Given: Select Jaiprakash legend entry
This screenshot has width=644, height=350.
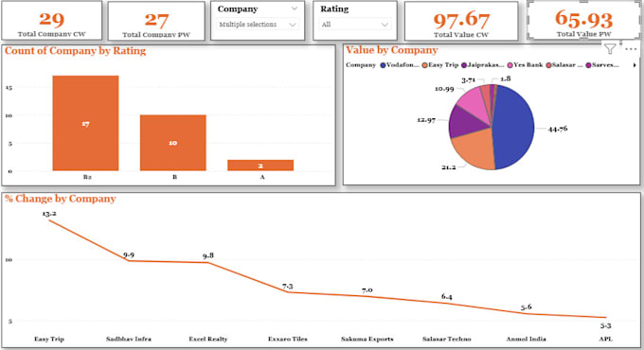Looking at the screenshot, I should point(483,65).
